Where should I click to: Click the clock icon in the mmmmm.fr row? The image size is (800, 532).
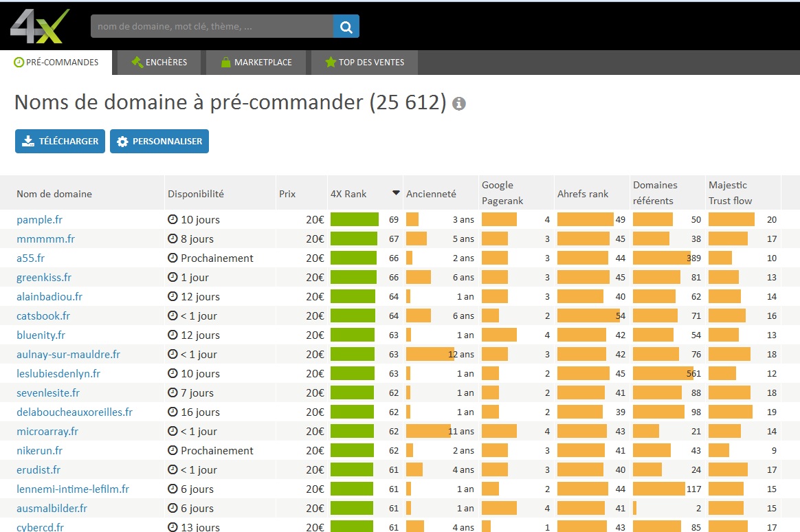173,239
